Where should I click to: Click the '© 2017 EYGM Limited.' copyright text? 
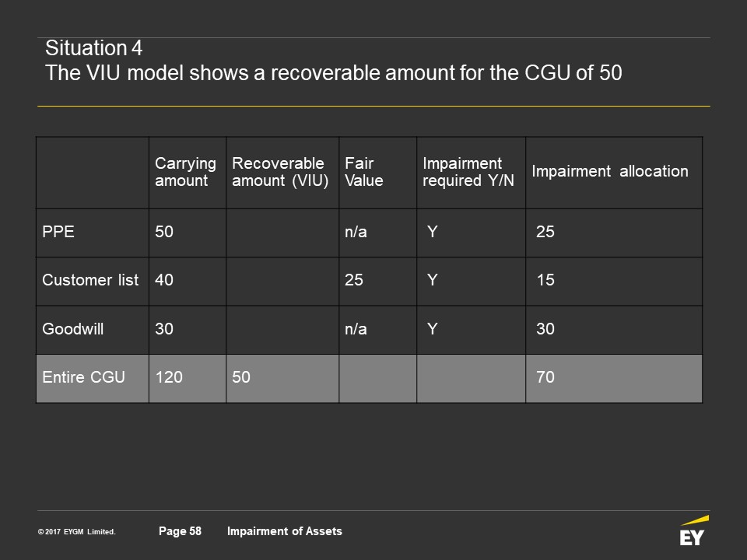[77, 531]
